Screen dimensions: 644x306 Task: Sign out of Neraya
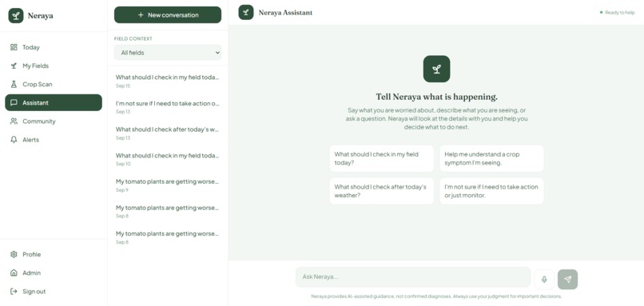(x=54, y=291)
